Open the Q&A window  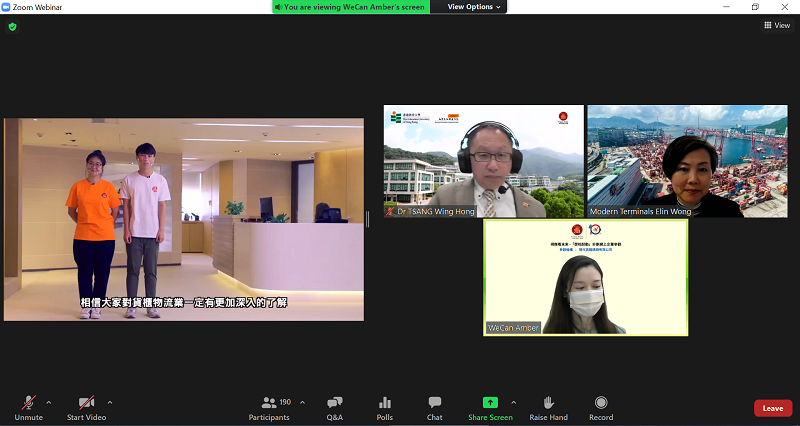[x=335, y=407]
